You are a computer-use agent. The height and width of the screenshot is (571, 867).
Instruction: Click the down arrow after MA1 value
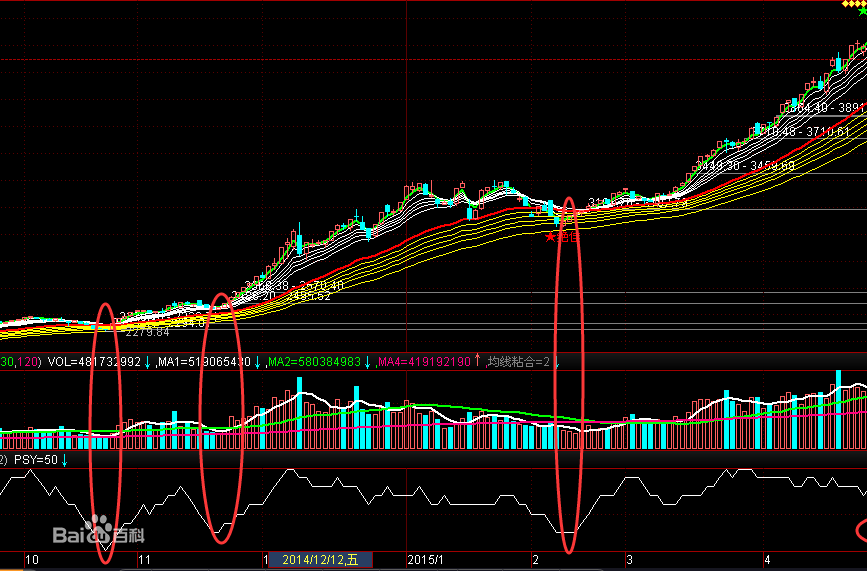click(258, 361)
